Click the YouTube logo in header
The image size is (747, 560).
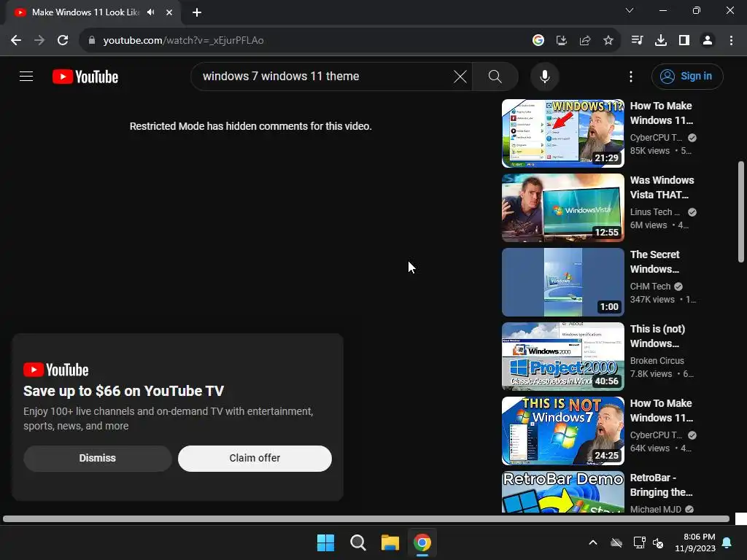pos(85,77)
